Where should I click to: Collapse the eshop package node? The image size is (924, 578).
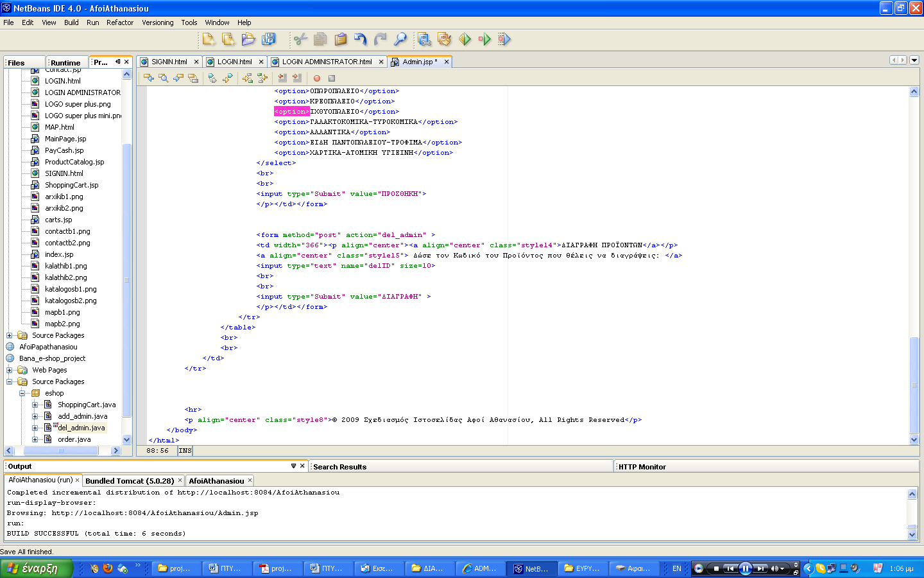coord(22,393)
